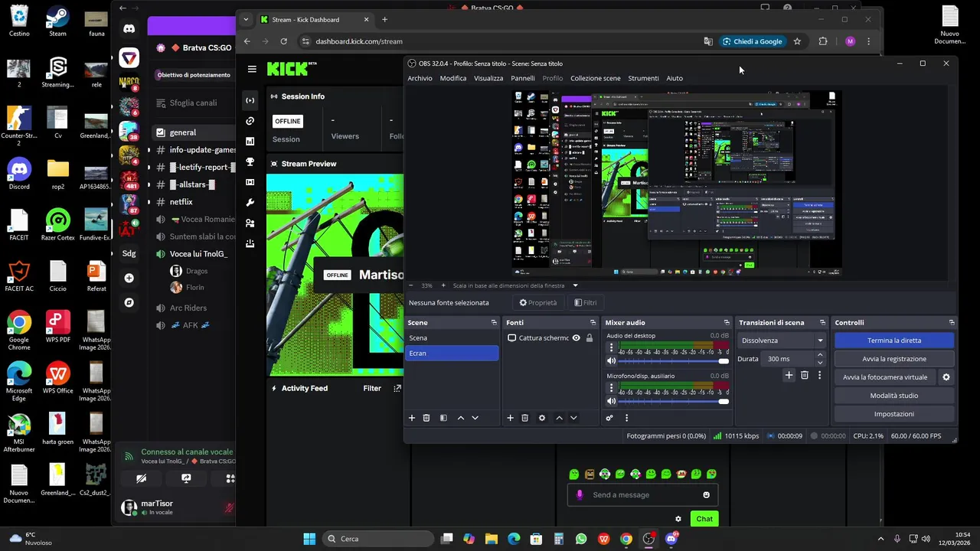Viewport: 980px width, 551px height.
Task: Pop out the Scene dock panel icon
Action: coord(494,322)
